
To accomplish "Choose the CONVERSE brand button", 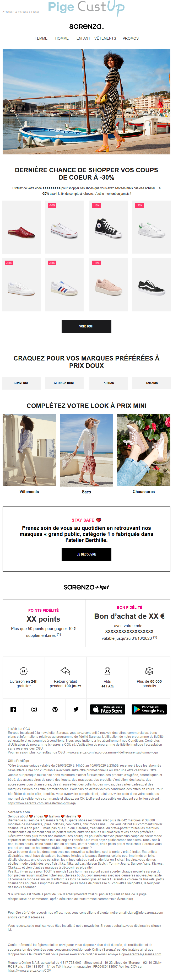I will pyautogui.click(x=21, y=383).
